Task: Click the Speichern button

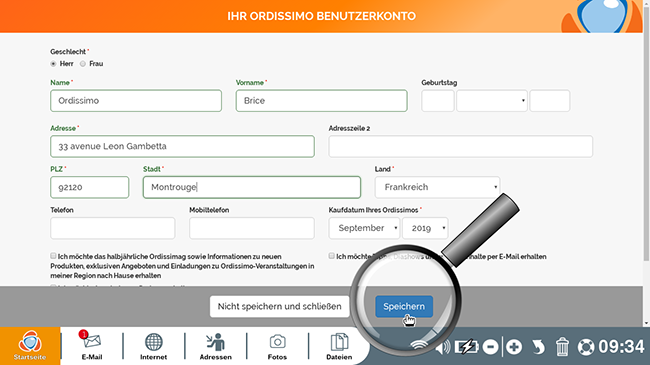Action: click(404, 307)
